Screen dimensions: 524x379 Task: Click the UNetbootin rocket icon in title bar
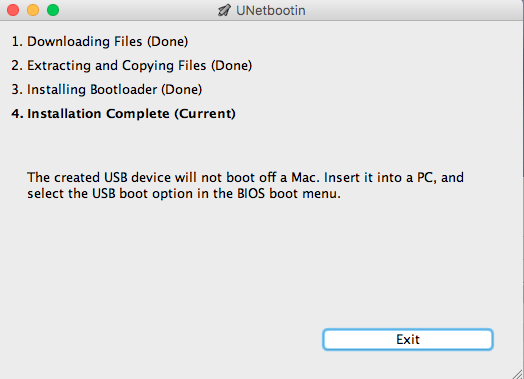pyautogui.click(x=224, y=10)
